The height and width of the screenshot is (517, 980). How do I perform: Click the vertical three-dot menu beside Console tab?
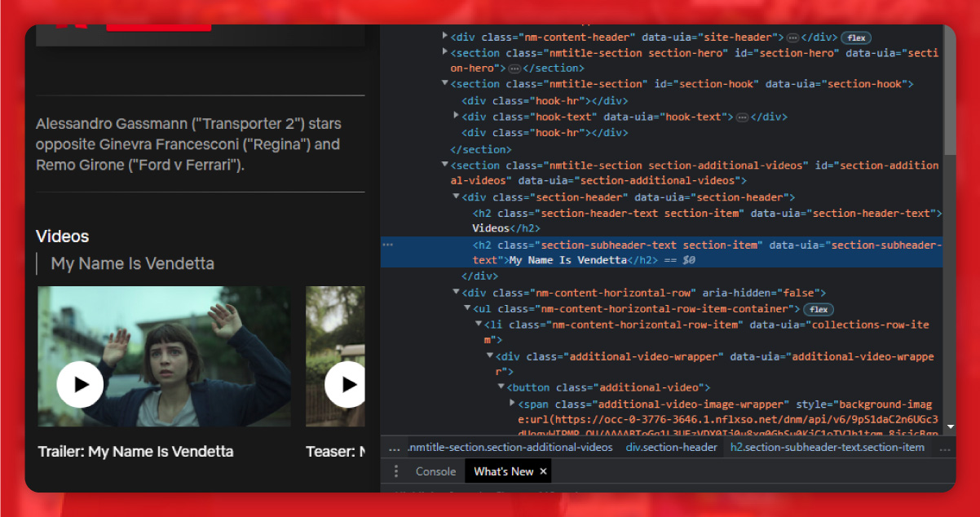pyautogui.click(x=396, y=471)
